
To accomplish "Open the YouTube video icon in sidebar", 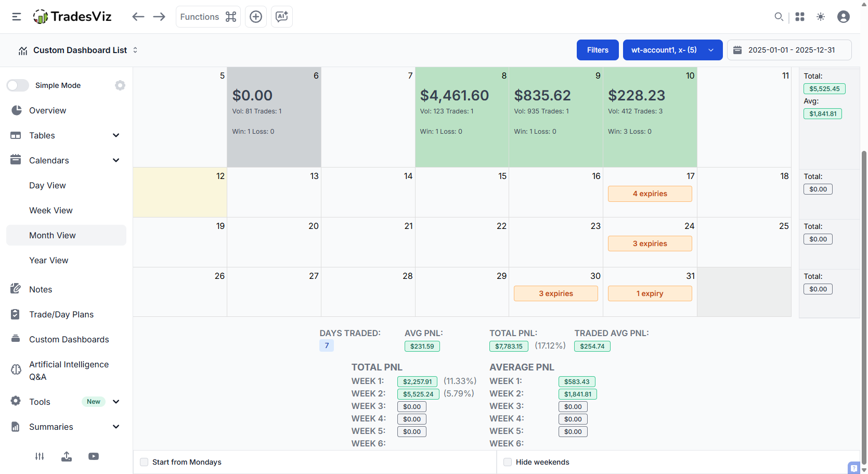I will coord(94,456).
